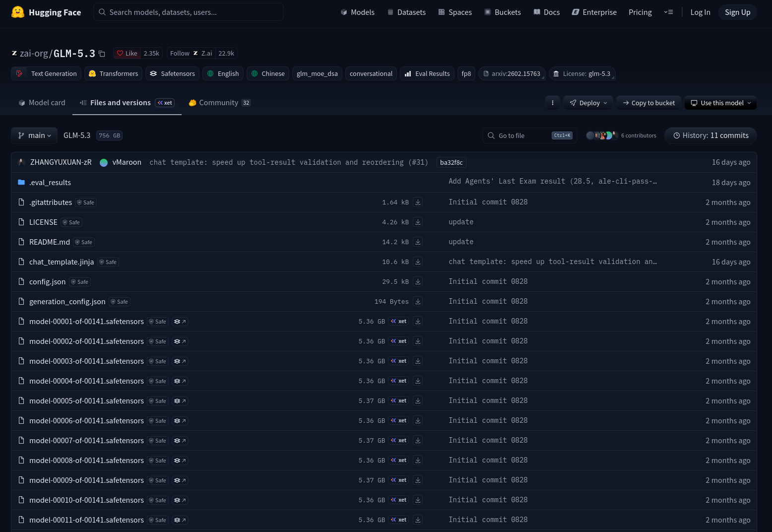Click the Hugging Face logo
The height and width of the screenshot is (532, 772).
click(x=46, y=12)
